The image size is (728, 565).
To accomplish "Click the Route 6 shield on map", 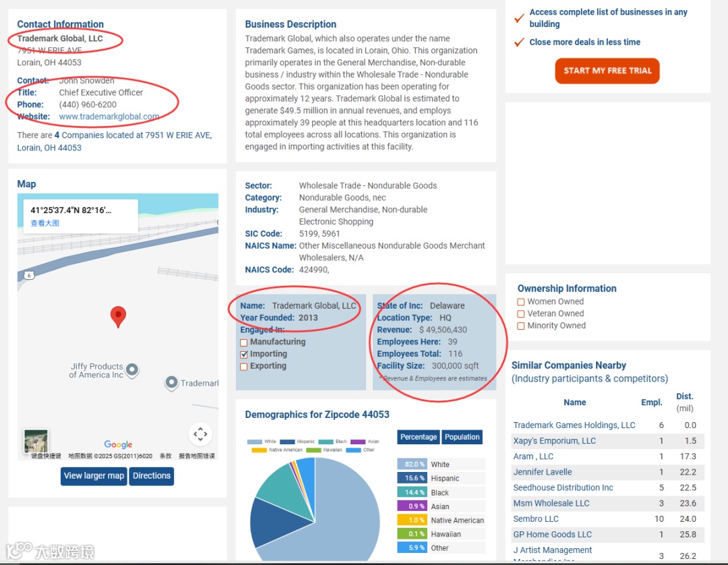I will 29,275.
